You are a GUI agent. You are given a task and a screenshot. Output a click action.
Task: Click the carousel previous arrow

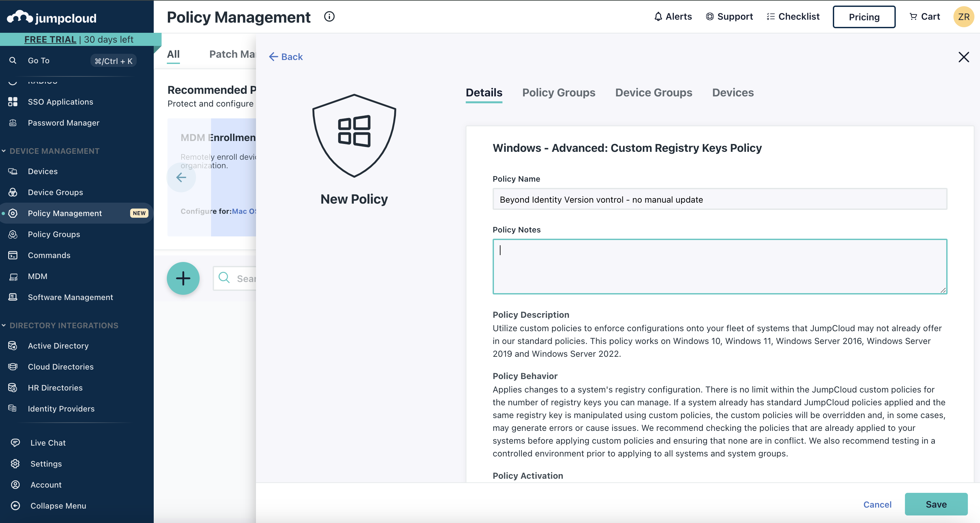pyautogui.click(x=181, y=177)
